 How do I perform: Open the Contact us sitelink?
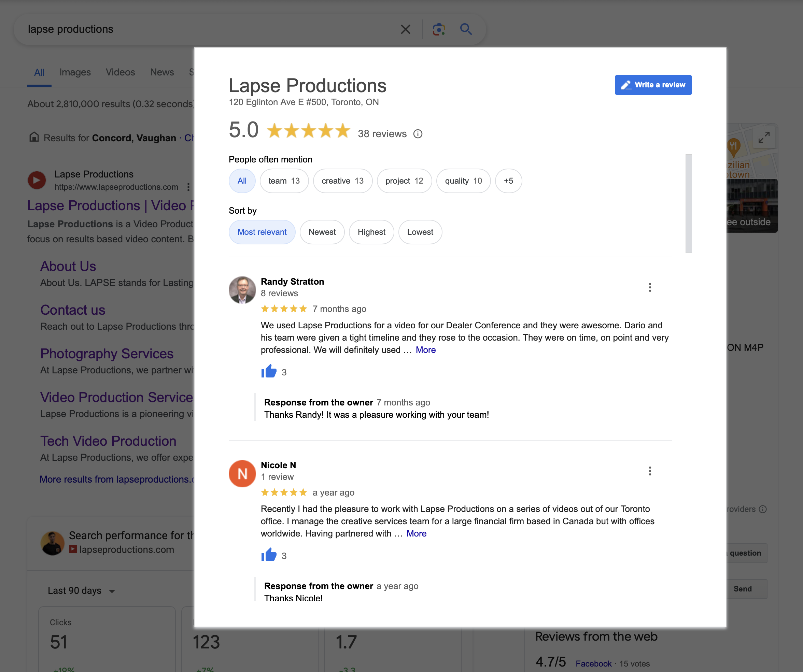73,310
